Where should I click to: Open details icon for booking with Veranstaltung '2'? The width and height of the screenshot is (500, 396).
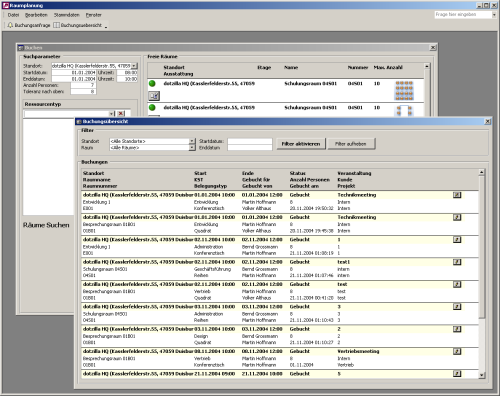pyautogui.click(x=457, y=329)
